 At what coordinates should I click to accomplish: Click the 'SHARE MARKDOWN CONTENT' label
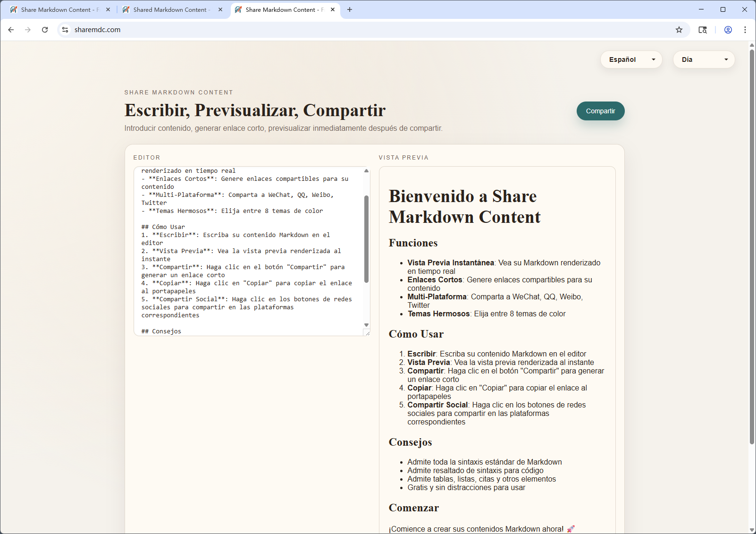click(x=179, y=93)
